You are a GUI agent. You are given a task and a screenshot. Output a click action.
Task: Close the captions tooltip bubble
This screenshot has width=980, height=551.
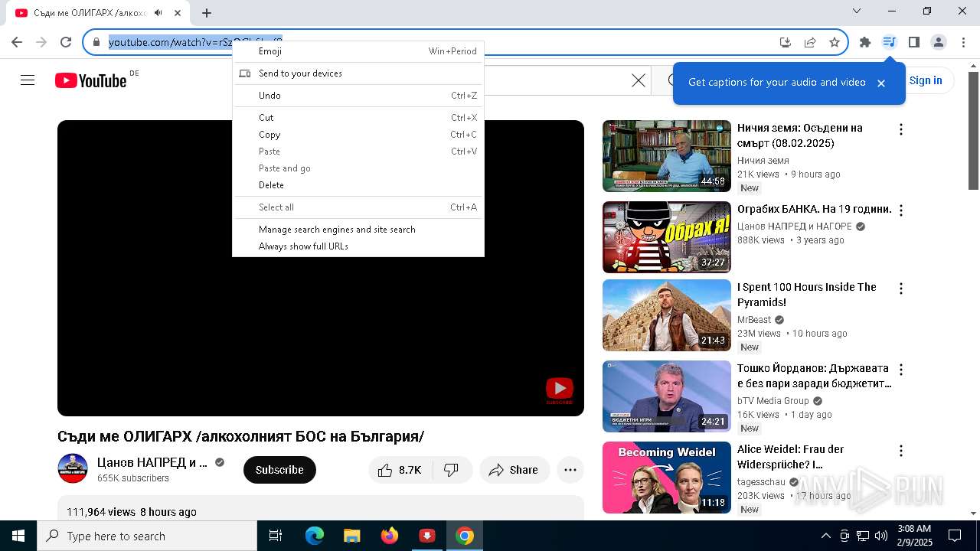coord(881,83)
